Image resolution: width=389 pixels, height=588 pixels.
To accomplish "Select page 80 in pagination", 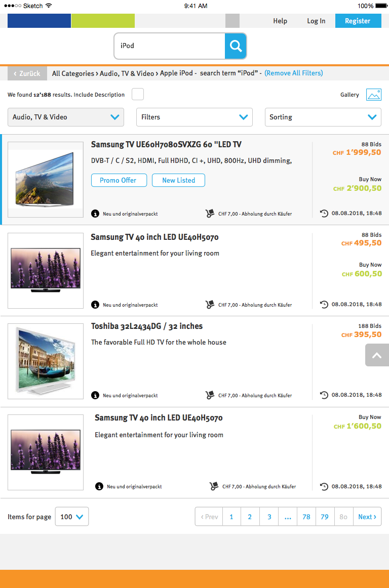I will [x=343, y=517].
